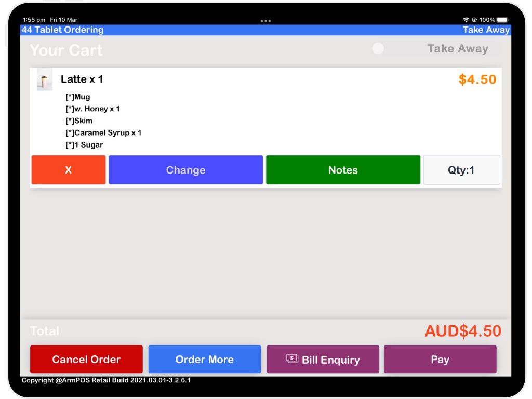Screen dimensions: 532x399
Task: Click the Cancel Order button
Action: click(86, 359)
